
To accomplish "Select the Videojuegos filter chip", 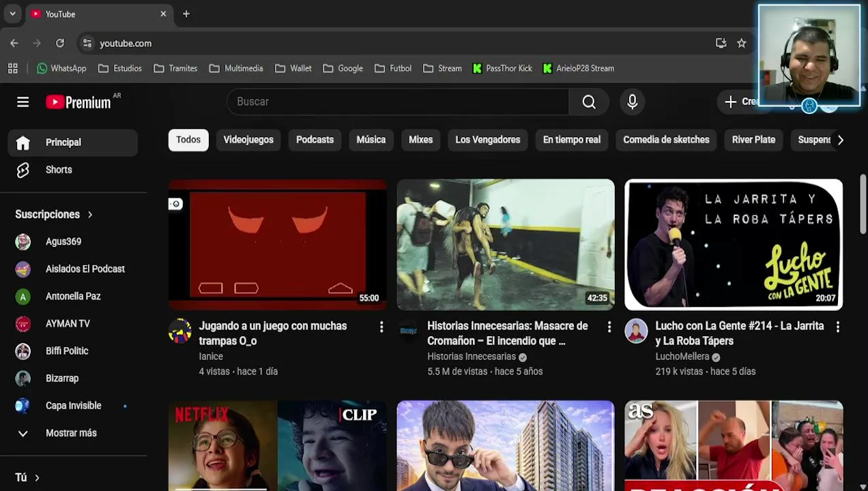I will point(248,140).
